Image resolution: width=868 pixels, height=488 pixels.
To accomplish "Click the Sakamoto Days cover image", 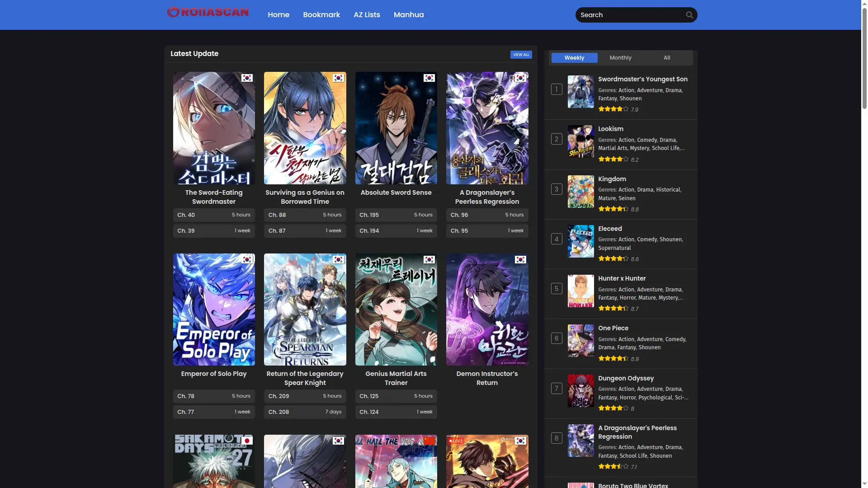I will coord(214,461).
